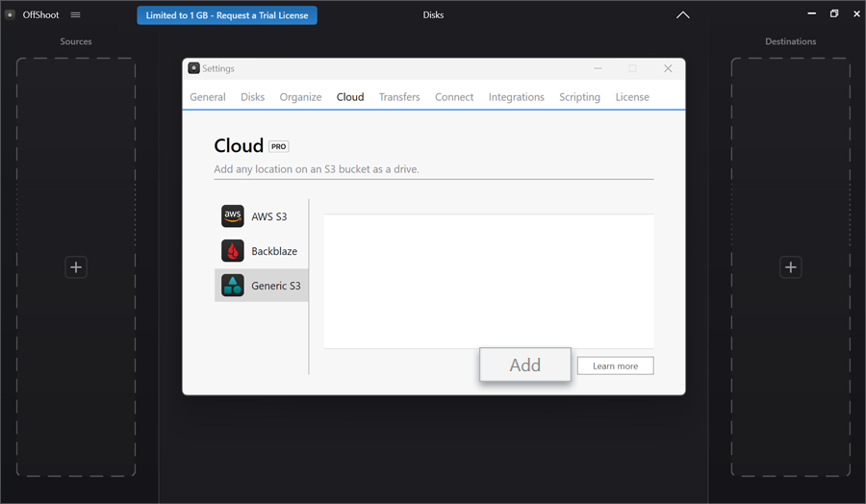
Task: Click the OffShoot app logo icon
Action: pyautogui.click(x=11, y=15)
